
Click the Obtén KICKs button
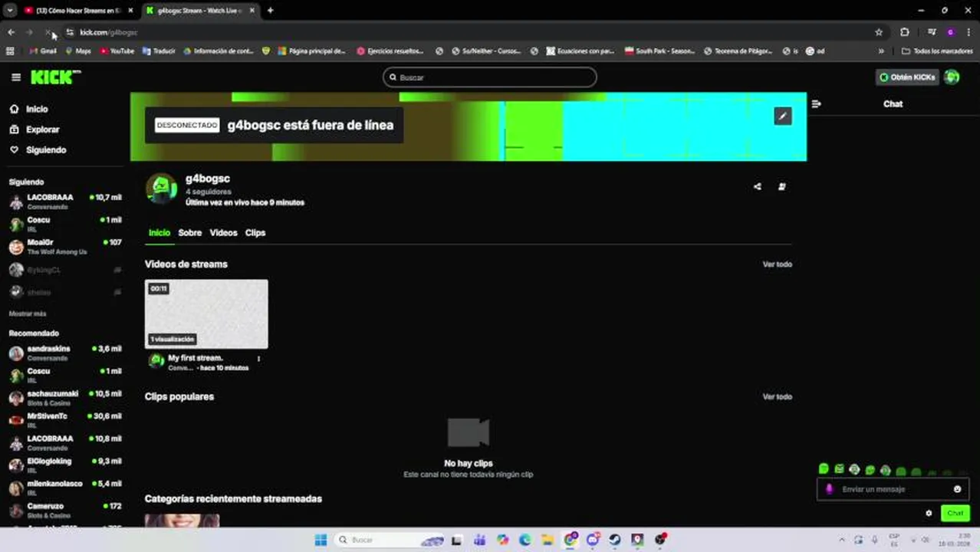pos(907,77)
